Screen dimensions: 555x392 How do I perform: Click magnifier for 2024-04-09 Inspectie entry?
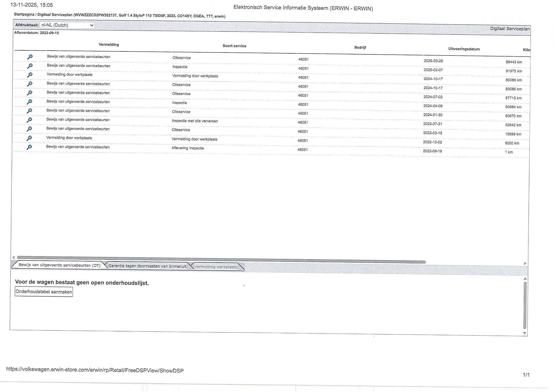click(x=30, y=102)
